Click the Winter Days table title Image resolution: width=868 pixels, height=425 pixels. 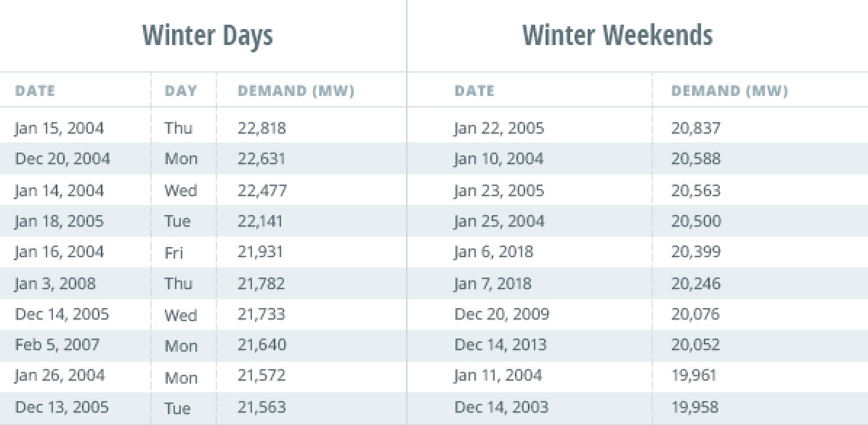click(207, 35)
